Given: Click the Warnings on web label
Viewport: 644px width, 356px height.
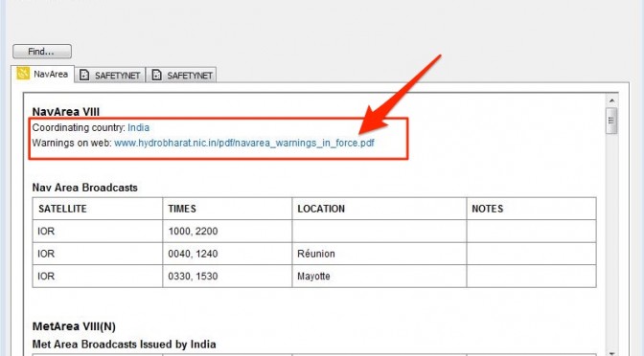Looking at the screenshot, I should coord(72,144).
